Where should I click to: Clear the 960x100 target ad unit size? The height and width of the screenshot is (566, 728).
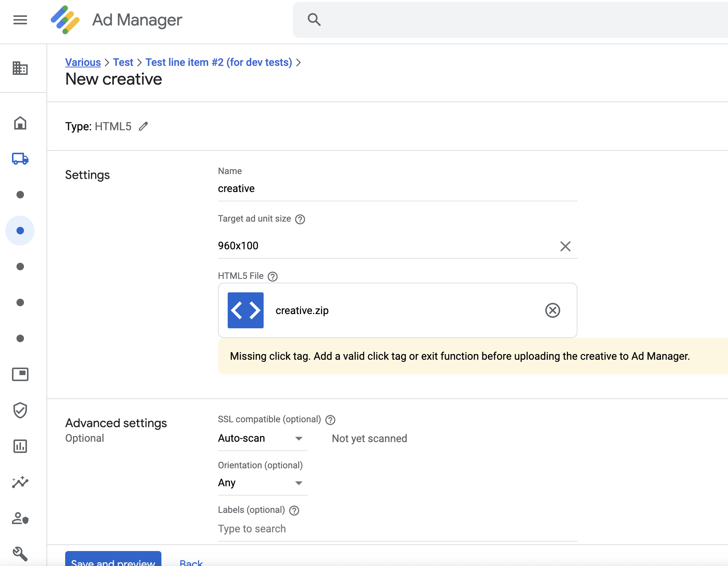click(x=565, y=246)
